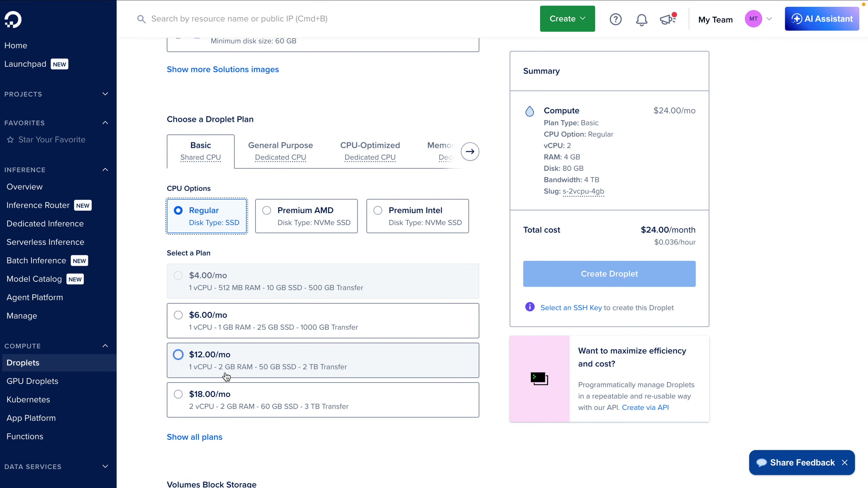The height and width of the screenshot is (488, 868).
Task: Switch to Memory-Optimized tab
Action: coord(442,151)
